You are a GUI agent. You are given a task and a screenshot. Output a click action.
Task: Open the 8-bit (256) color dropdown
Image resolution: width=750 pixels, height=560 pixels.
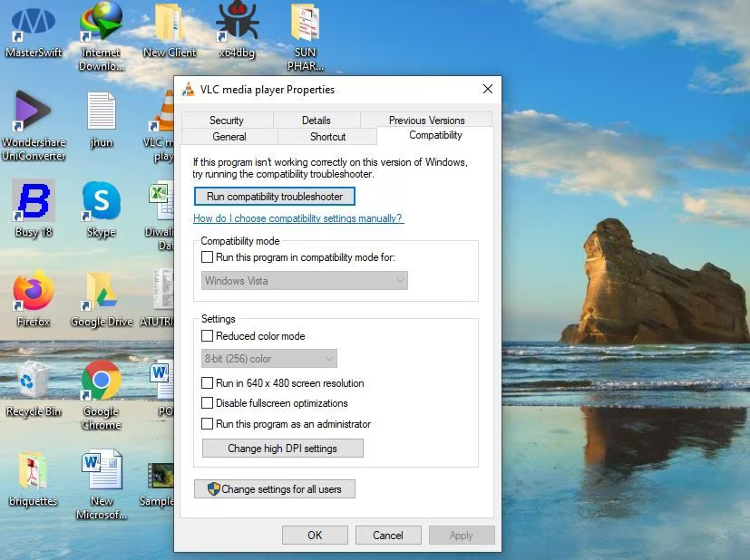tap(268, 358)
